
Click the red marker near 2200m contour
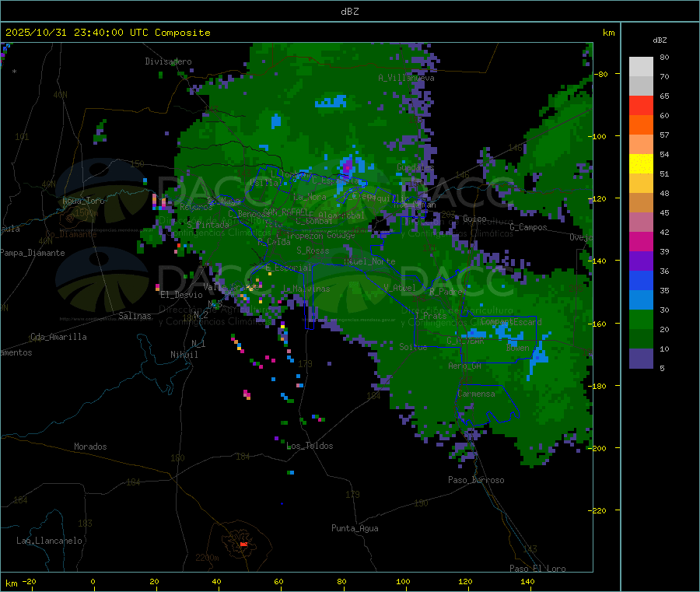point(243,545)
